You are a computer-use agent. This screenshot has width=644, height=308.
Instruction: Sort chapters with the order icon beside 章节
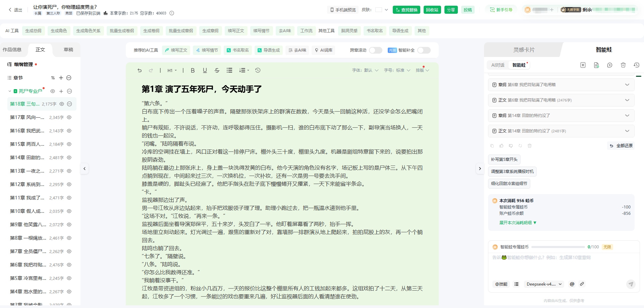53,78
